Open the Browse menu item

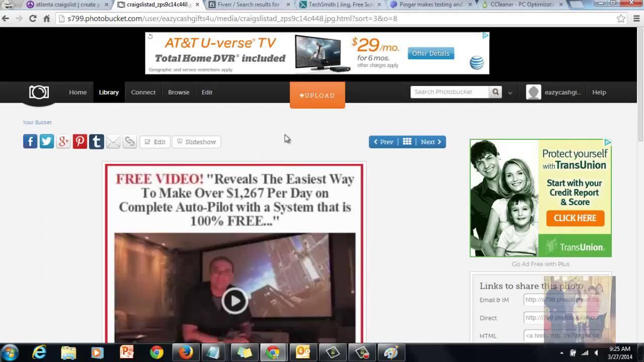pos(179,92)
